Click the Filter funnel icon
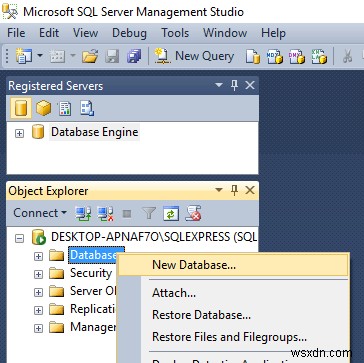Screen dimensions: 364x363 pos(149,213)
